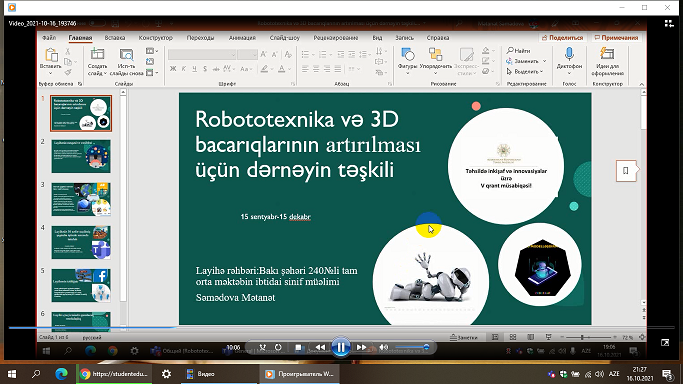This screenshot has width=683, height=384.
Task: Open the font size combo box
Action: 247,54
